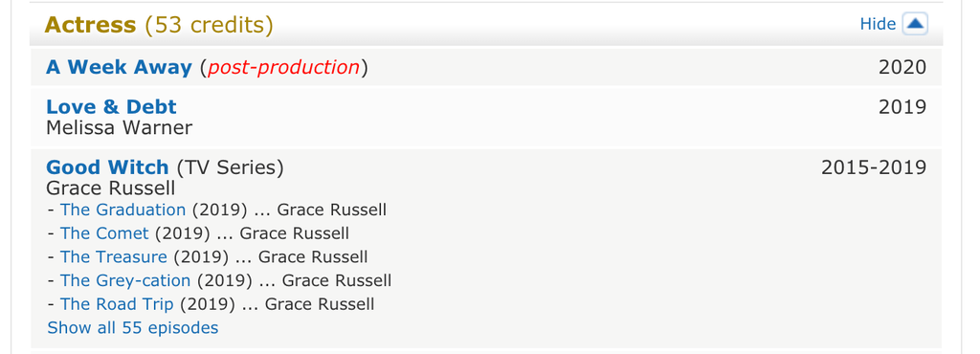Open the Love & Debt title

click(x=111, y=107)
